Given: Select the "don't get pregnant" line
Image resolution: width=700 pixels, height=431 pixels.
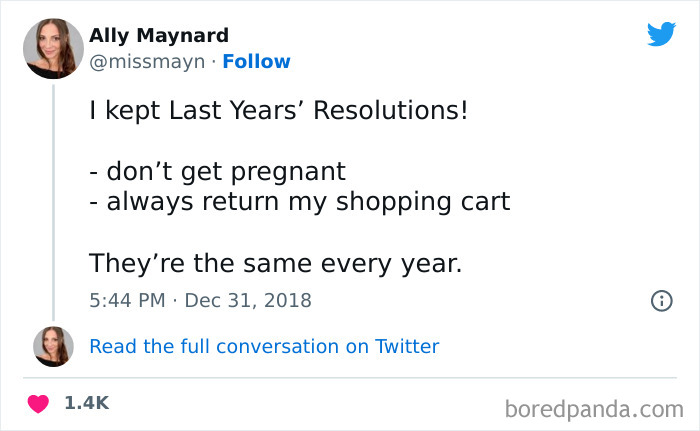Looking at the screenshot, I should tap(217, 170).
